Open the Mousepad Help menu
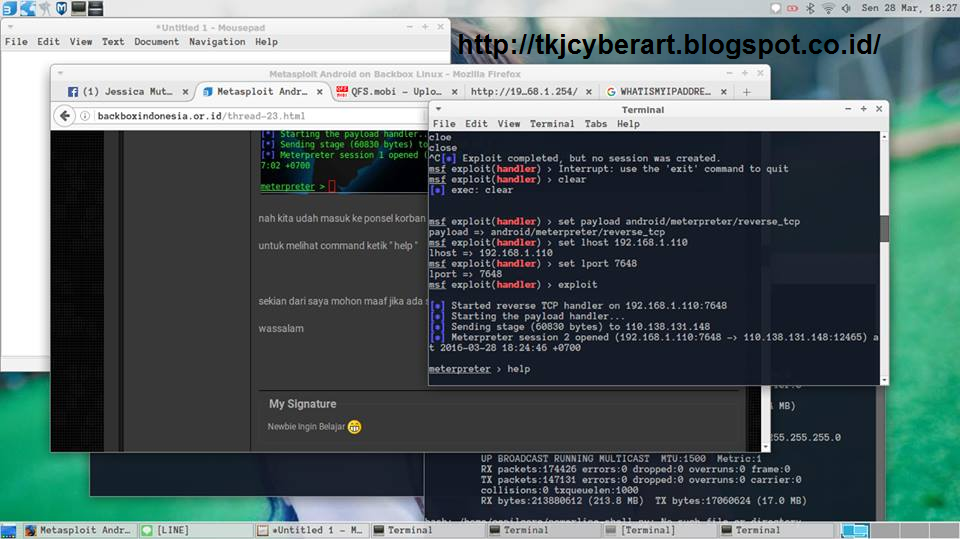This screenshot has width=960, height=539. 266,42
